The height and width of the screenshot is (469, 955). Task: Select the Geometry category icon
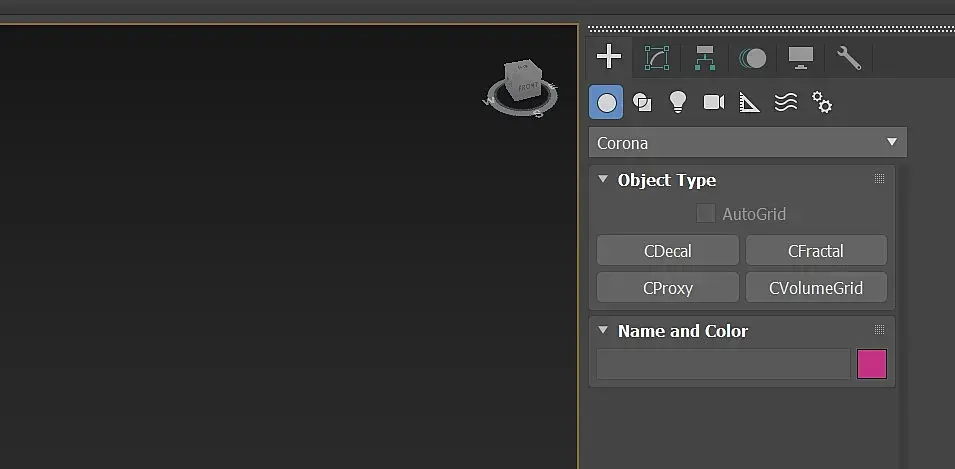click(606, 102)
